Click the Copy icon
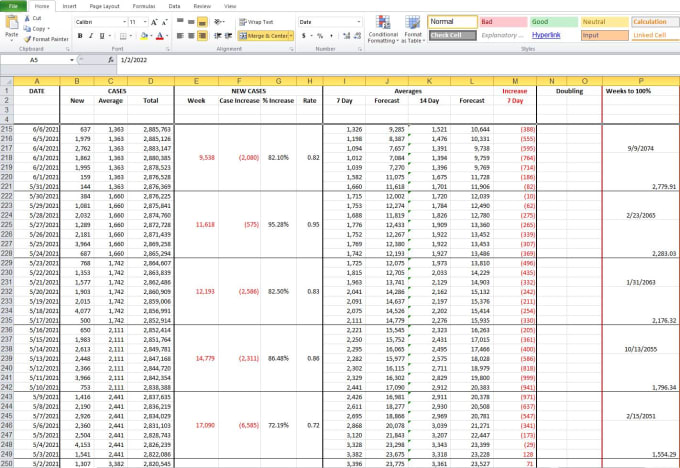 pyautogui.click(x=27, y=29)
